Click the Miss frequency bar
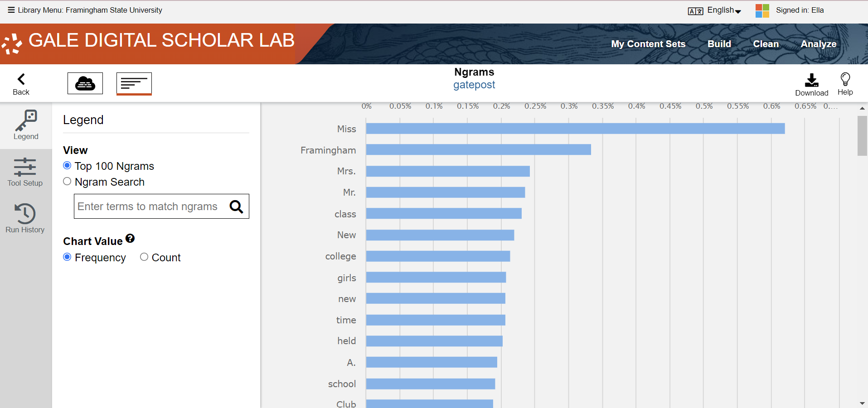Viewport: 868px width, 408px height. tap(576, 129)
